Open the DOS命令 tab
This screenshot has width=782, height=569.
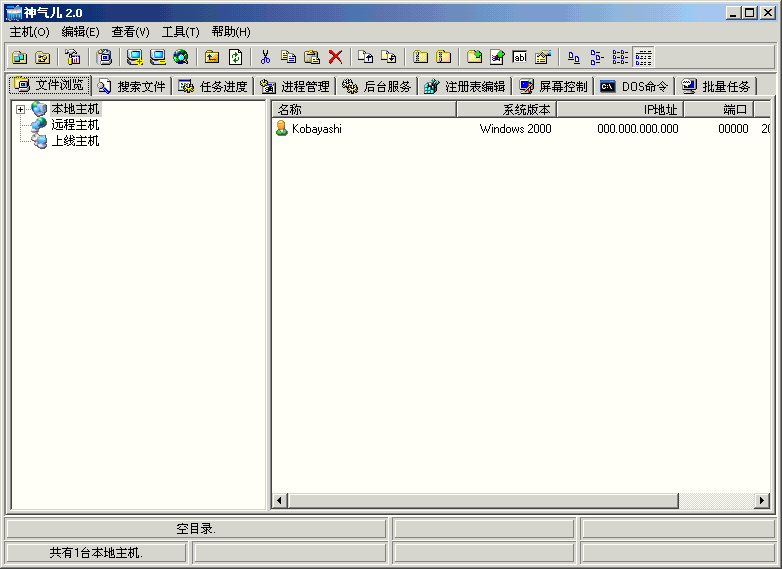coord(635,87)
